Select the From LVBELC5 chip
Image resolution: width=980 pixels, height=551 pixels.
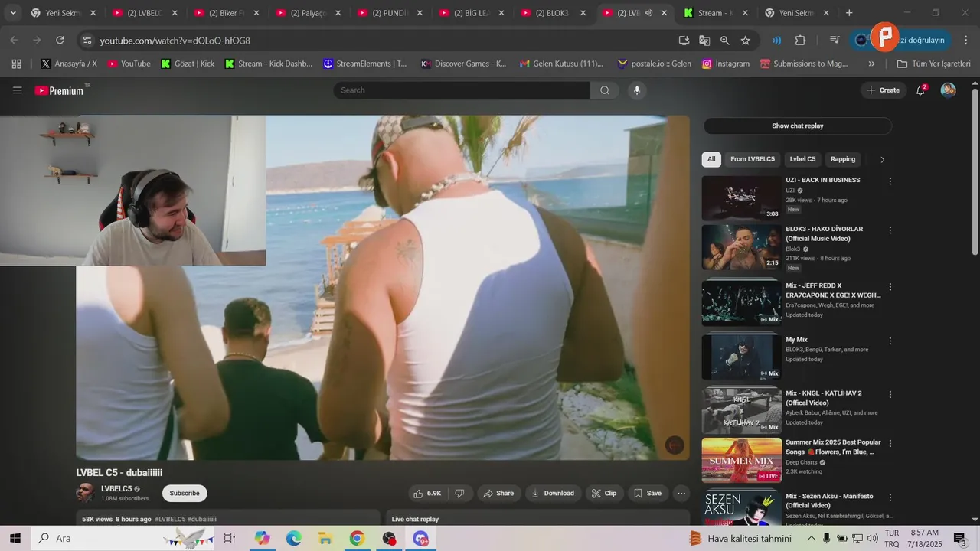(x=752, y=159)
